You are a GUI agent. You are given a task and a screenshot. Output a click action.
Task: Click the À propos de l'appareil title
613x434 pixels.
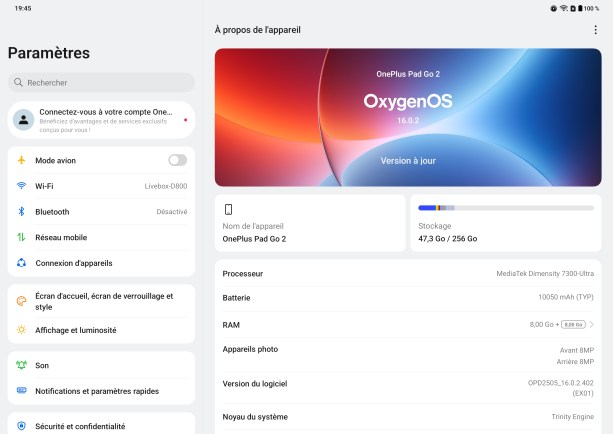(258, 30)
